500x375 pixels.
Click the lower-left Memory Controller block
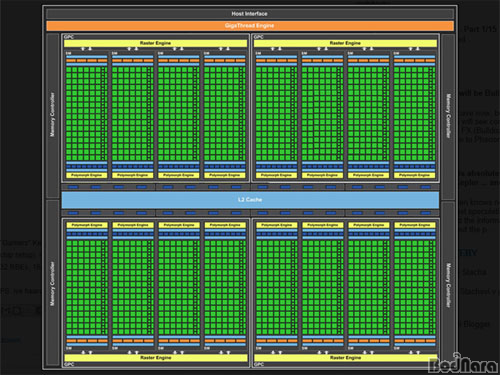point(52,283)
